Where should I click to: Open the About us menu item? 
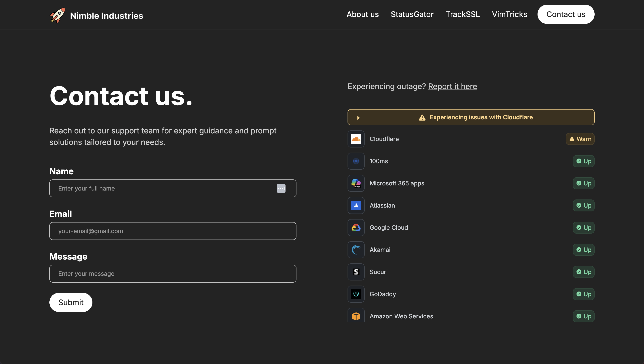pos(362,14)
